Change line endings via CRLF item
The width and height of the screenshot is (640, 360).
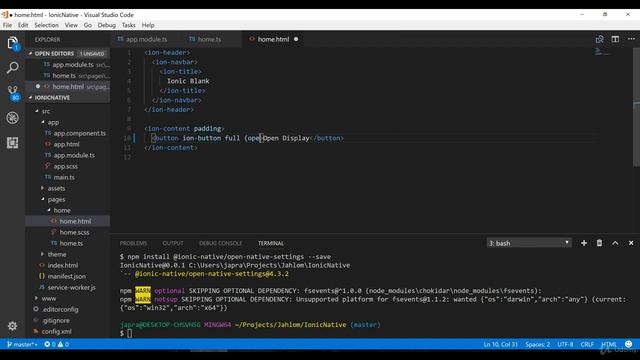point(587,344)
